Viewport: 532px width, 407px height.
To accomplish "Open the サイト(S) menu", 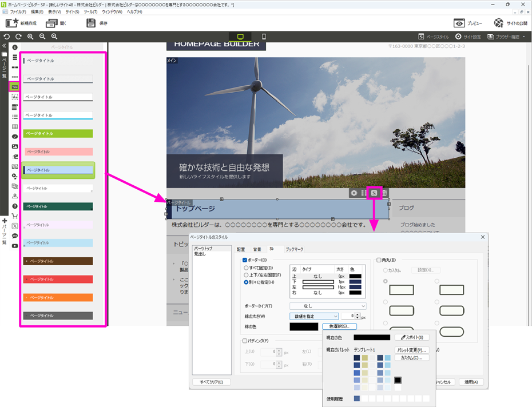I will 72,12.
